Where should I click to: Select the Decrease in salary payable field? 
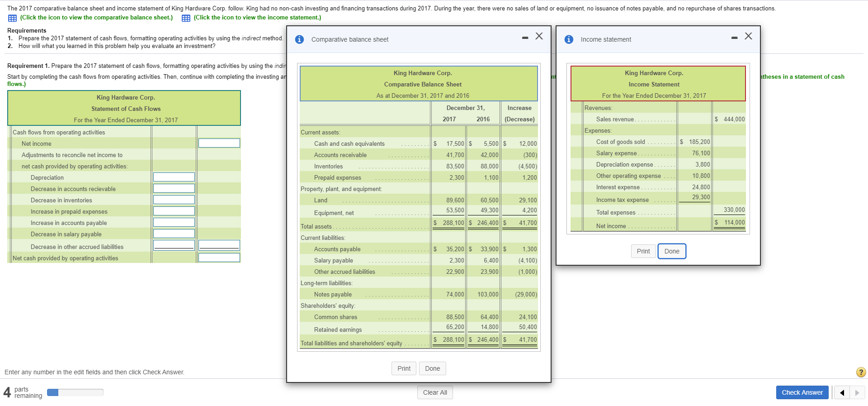(174, 234)
